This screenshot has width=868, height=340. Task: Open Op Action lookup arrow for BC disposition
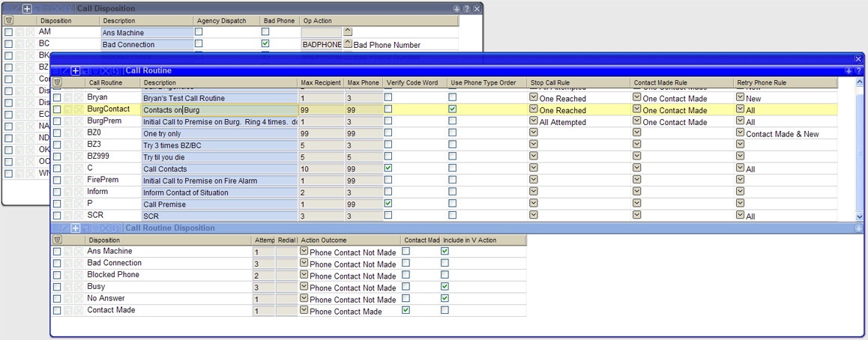pyautogui.click(x=348, y=43)
